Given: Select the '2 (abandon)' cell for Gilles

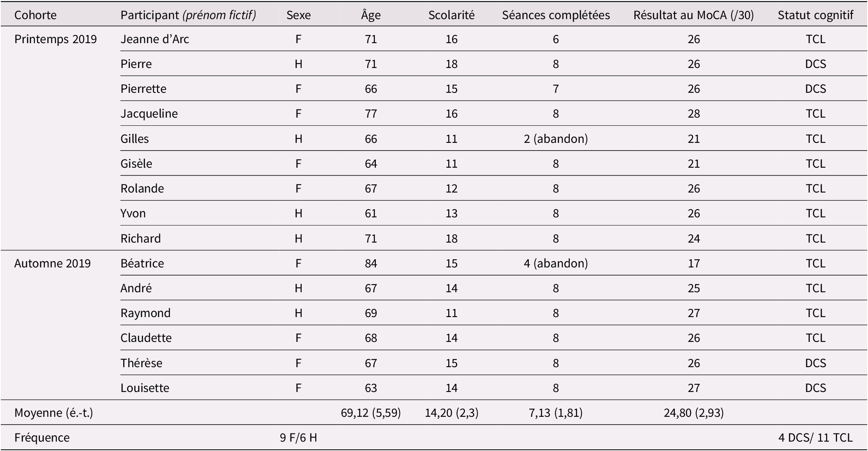Looking at the screenshot, I should (x=556, y=139).
